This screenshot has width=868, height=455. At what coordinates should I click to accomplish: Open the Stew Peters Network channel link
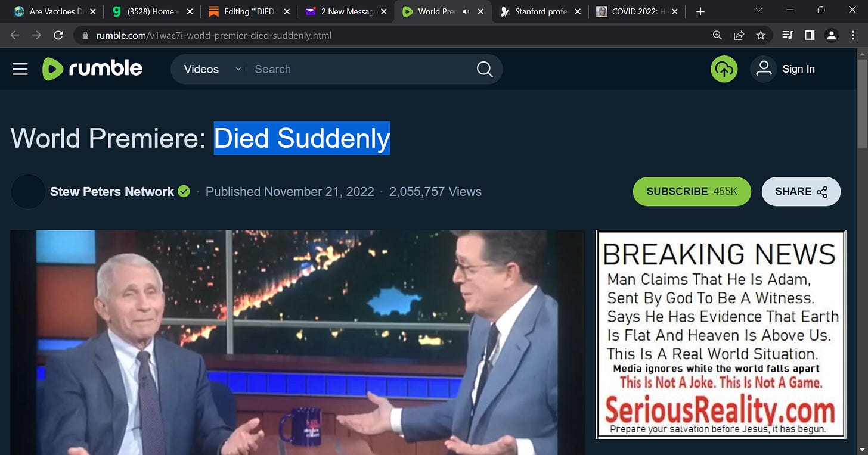tap(112, 191)
